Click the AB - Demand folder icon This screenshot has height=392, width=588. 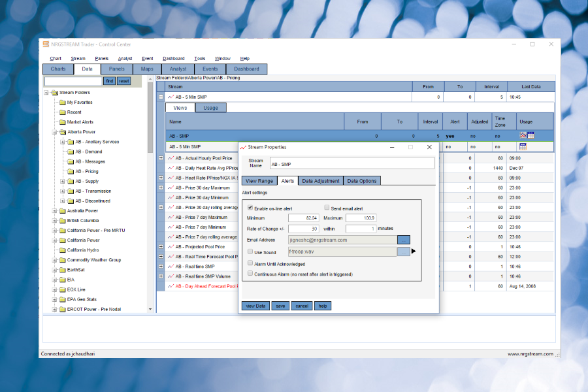tap(71, 152)
